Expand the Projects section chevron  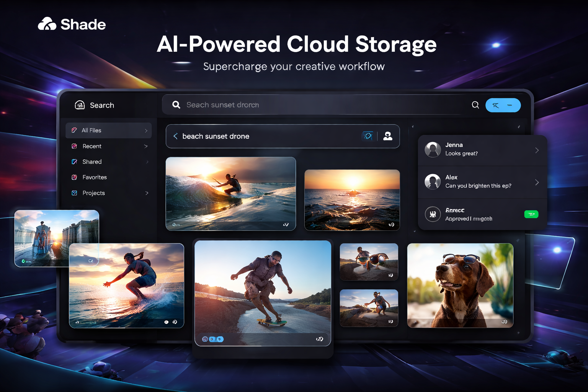[147, 193]
